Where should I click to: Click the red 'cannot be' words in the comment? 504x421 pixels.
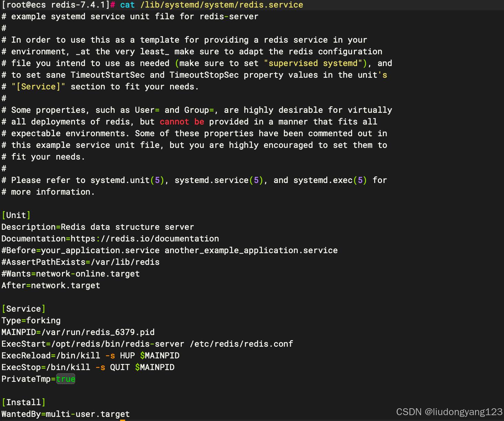(x=182, y=122)
